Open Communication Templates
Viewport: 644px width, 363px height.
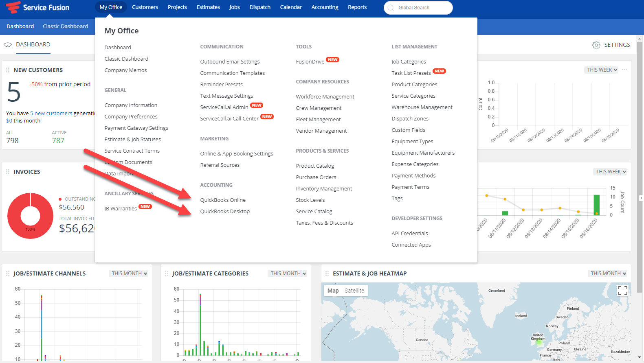click(x=233, y=73)
